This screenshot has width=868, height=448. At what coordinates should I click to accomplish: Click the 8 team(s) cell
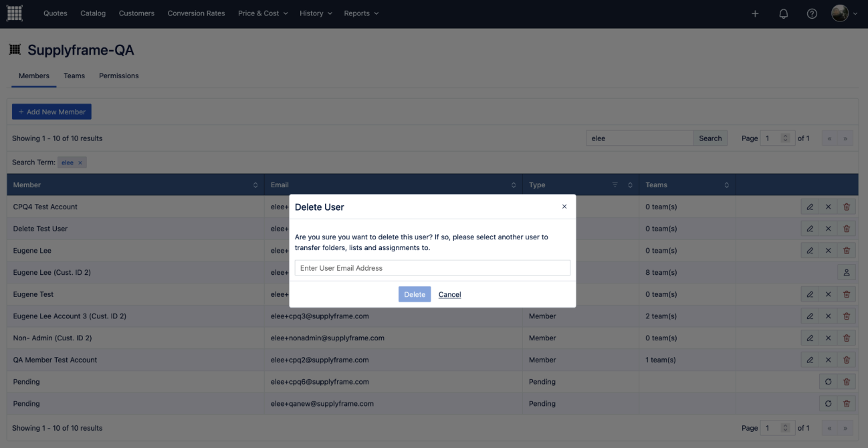pos(687,272)
